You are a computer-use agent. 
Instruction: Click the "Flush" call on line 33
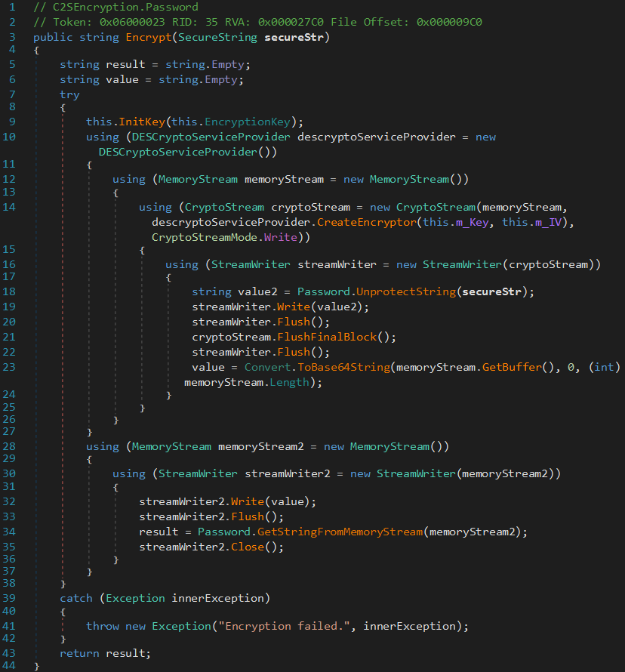tap(248, 516)
